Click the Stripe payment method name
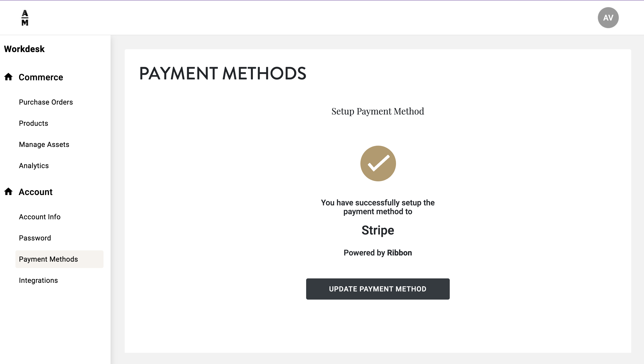644x364 pixels. pyautogui.click(x=378, y=230)
